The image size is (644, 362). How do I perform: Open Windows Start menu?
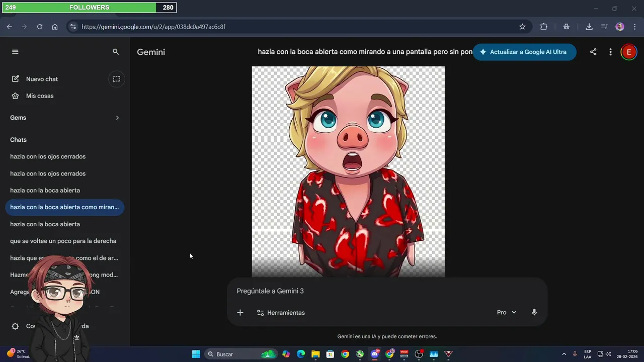tap(196, 354)
